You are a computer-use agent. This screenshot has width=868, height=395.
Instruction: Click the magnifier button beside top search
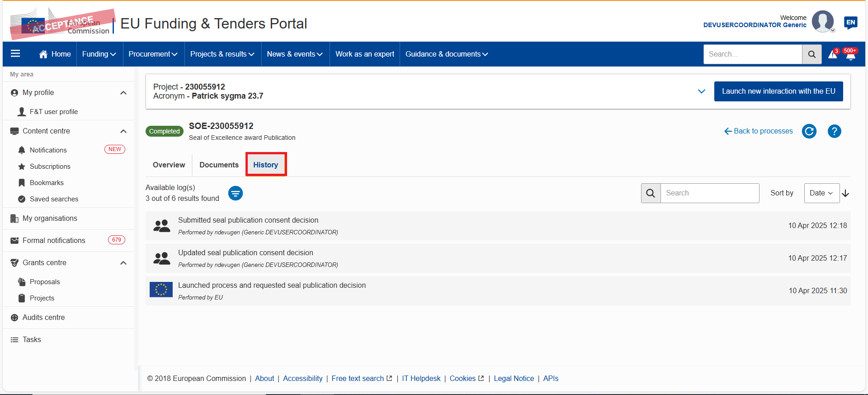pyautogui.click(x=812, y=54)
